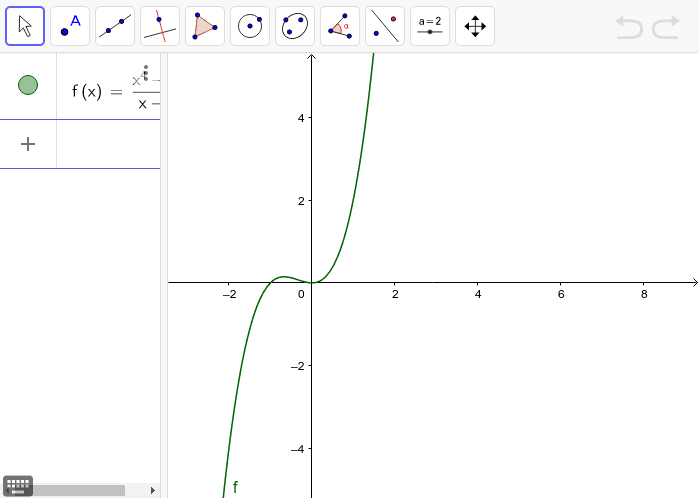
Task: Toggle visibility of function f
Action: tap(28, 85)
